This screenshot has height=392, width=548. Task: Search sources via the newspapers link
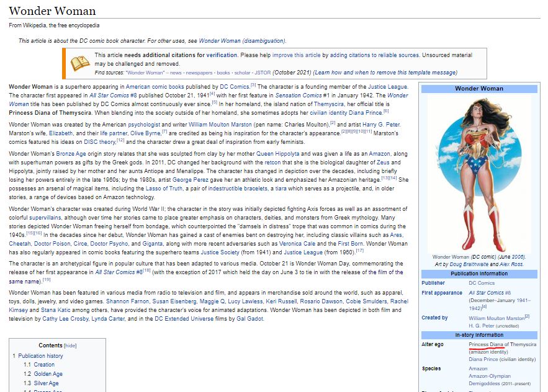(199, 73)
